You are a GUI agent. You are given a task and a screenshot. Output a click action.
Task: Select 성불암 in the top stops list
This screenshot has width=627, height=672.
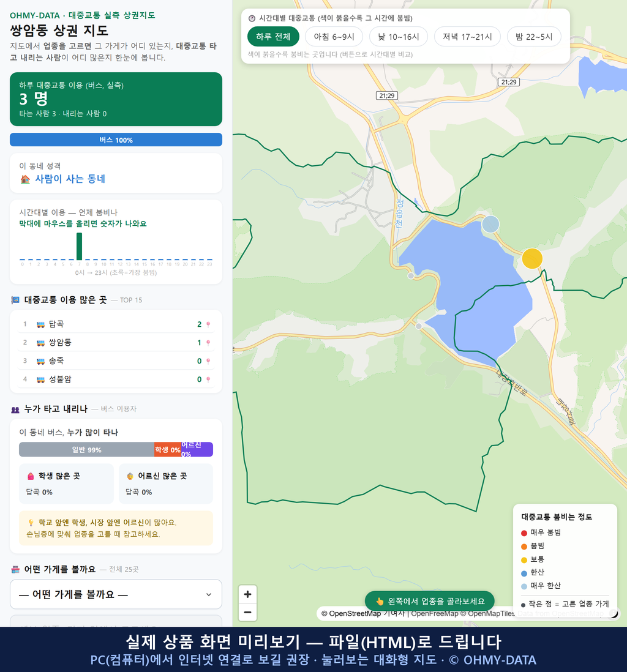point(116,379)
